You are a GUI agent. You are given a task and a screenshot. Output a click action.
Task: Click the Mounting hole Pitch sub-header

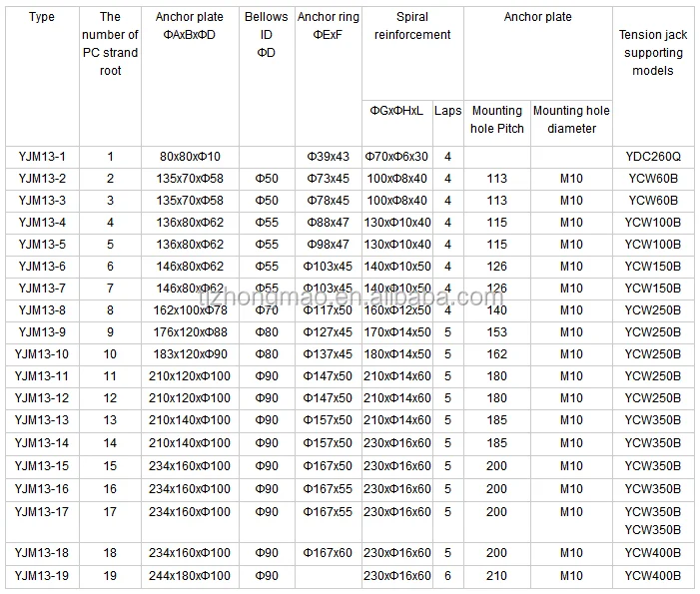(496, 120)
